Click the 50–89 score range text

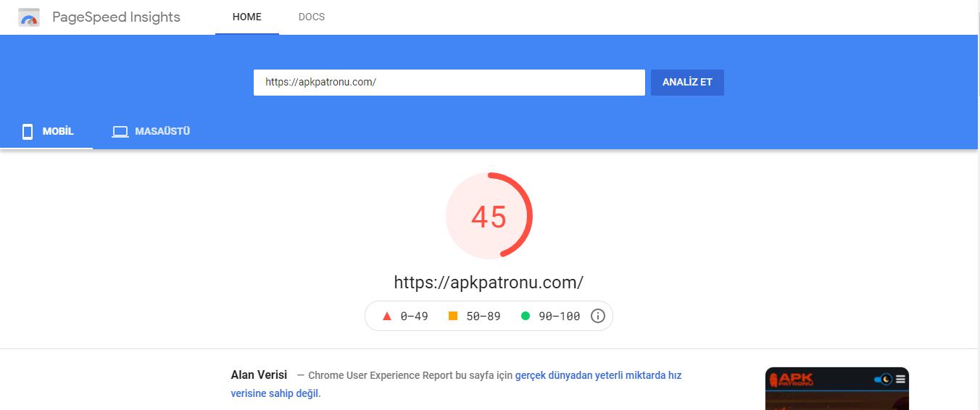tap(483, 316)
